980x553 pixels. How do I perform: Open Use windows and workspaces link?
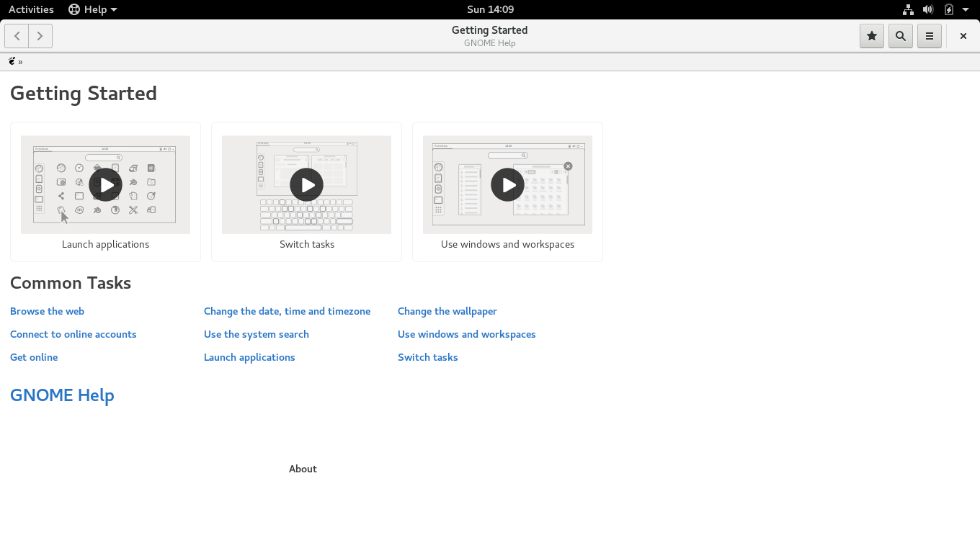(466, 334)
